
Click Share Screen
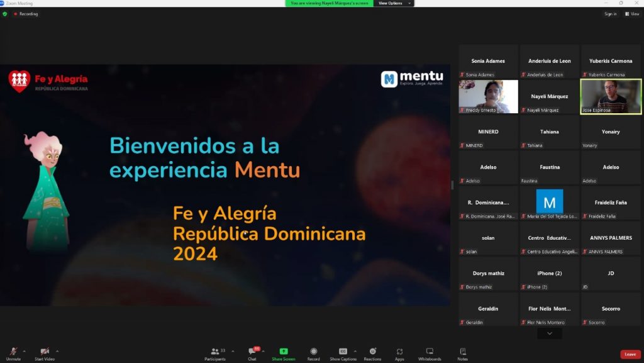click(x=284, y=352)
